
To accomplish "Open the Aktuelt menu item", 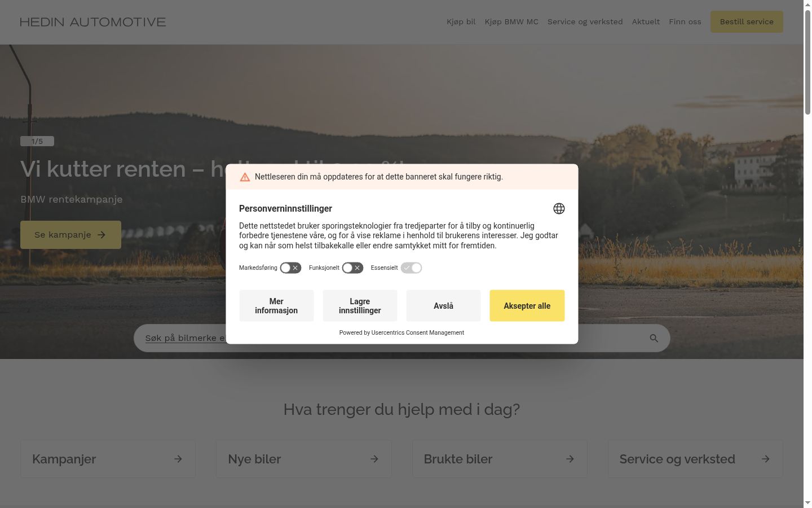I will click(646, 22).
